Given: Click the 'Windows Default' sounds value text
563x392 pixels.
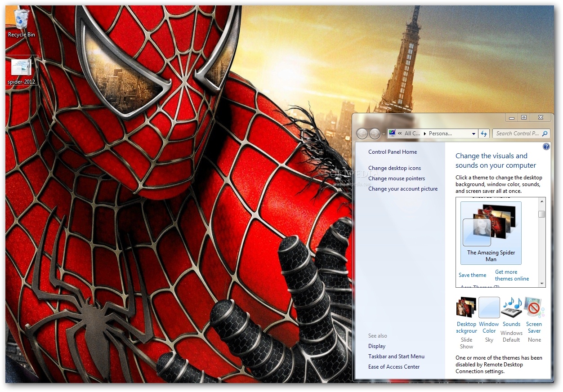Looking at the screenshot, I should coord(511,336).
